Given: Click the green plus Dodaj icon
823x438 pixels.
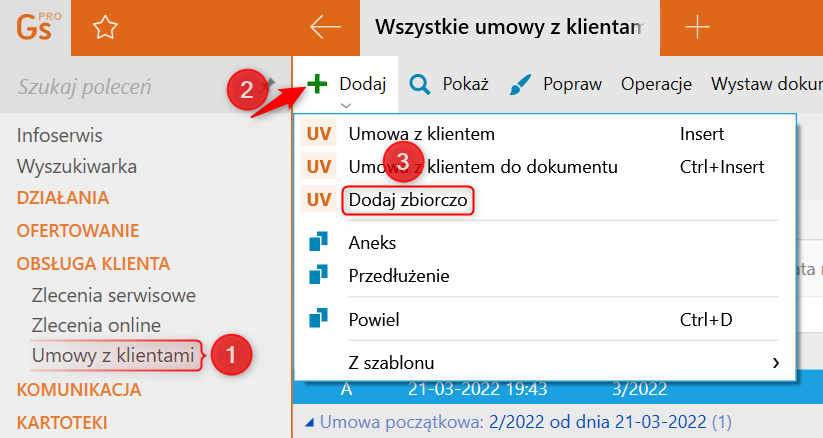Looking at the screenshot, I should [x=317, y=84].
